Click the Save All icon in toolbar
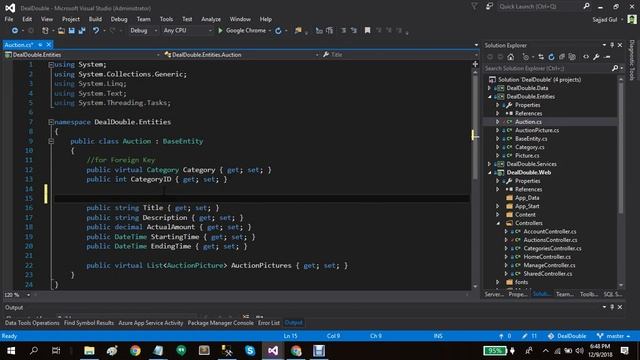 [x=82, y=31]
